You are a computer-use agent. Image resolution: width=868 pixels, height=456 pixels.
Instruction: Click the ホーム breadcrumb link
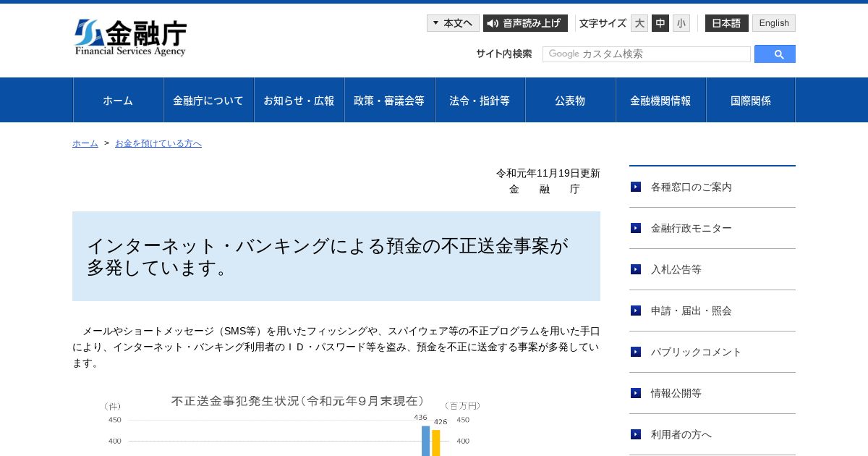(85, 143)
